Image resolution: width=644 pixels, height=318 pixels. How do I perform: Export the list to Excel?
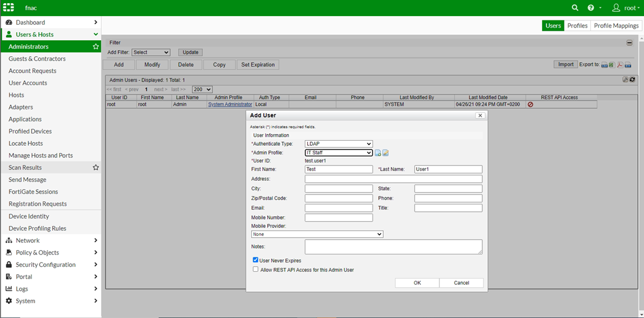pos(611,65)
